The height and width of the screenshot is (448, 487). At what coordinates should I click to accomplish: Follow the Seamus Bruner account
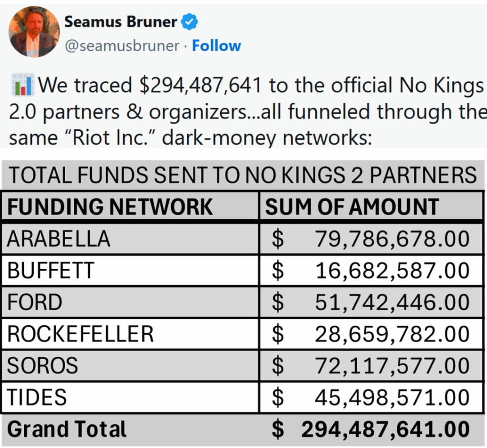point(216,46)
